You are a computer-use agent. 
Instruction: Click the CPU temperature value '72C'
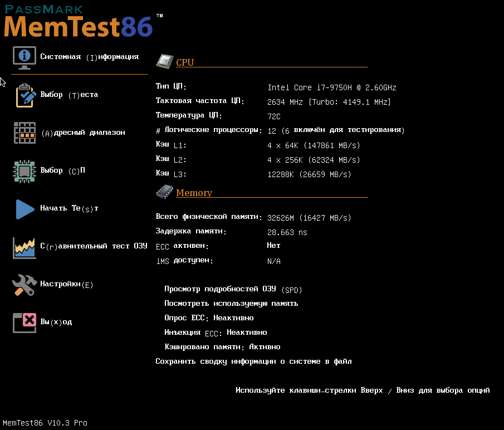coord(274,116)
